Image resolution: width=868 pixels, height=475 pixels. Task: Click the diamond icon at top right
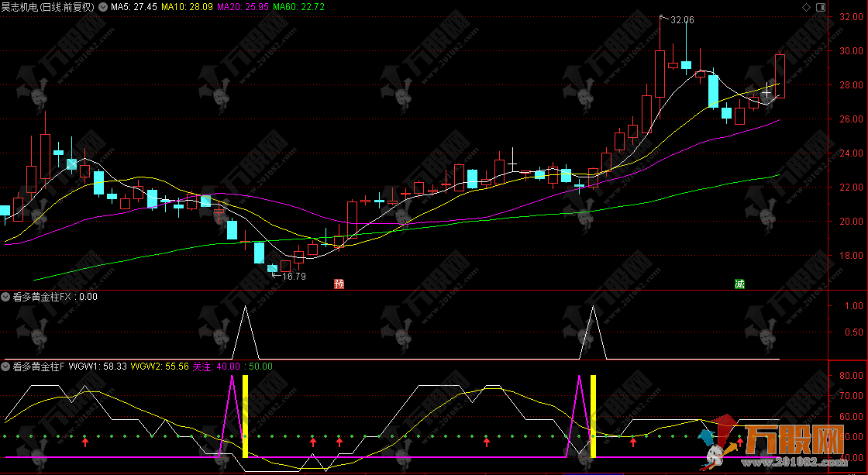[808, 7]
